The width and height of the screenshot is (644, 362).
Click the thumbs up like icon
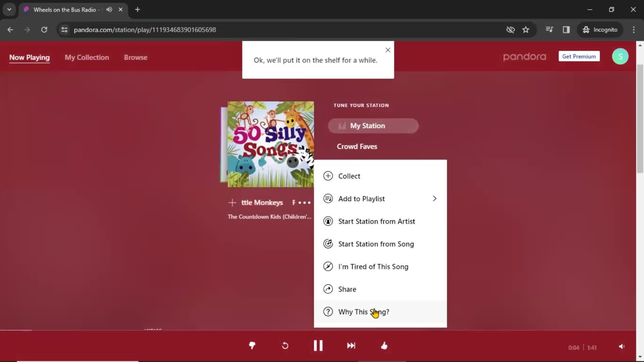click(x=383, y=345)
